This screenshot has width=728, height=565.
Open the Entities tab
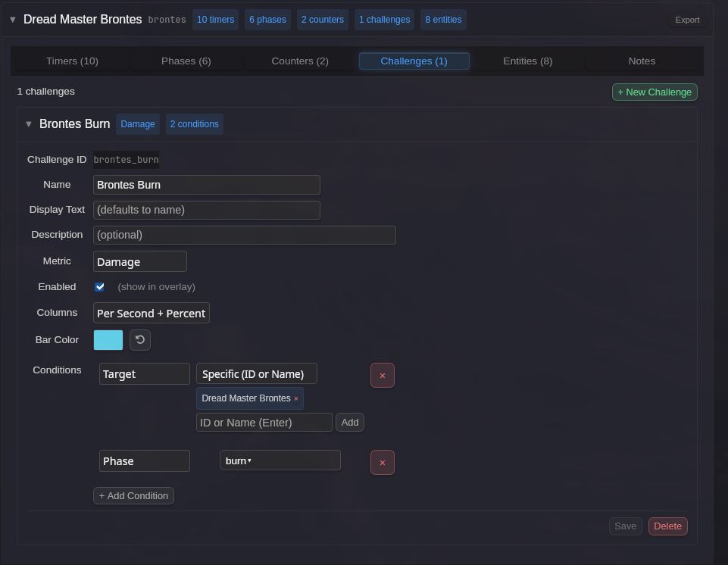pos(527,61)
